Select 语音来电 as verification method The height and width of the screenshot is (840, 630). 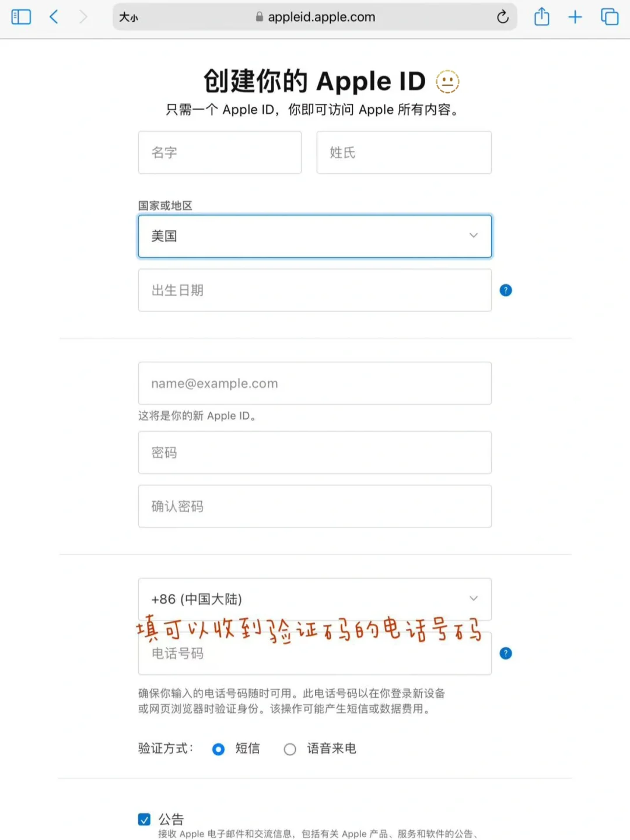coord(290,748)
